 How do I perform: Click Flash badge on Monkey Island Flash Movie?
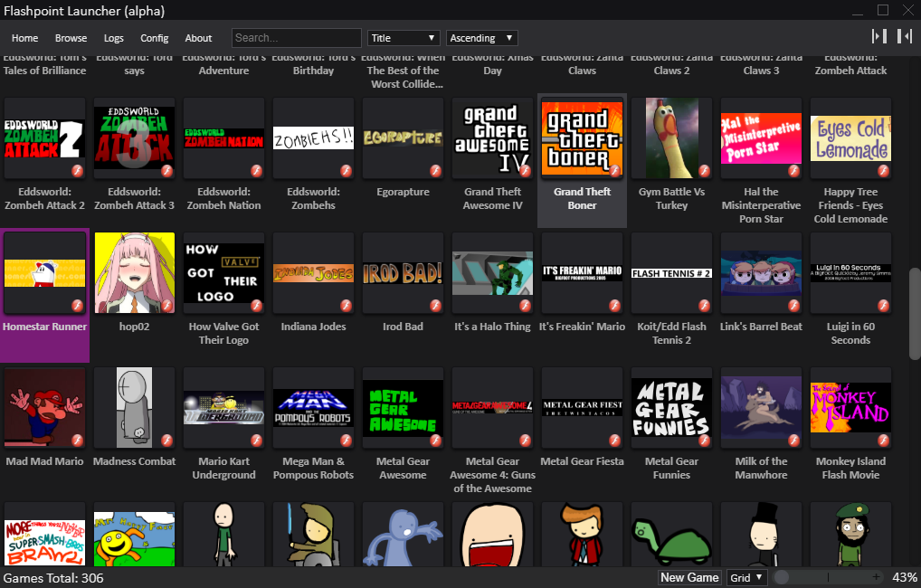pyautogui.click(x=884, y=440)
